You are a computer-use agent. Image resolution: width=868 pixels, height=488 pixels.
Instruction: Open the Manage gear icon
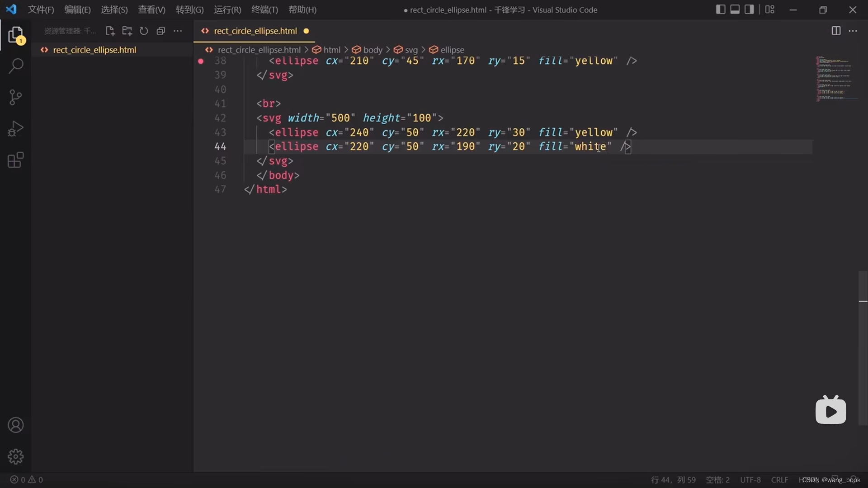(x=16, y=456)
